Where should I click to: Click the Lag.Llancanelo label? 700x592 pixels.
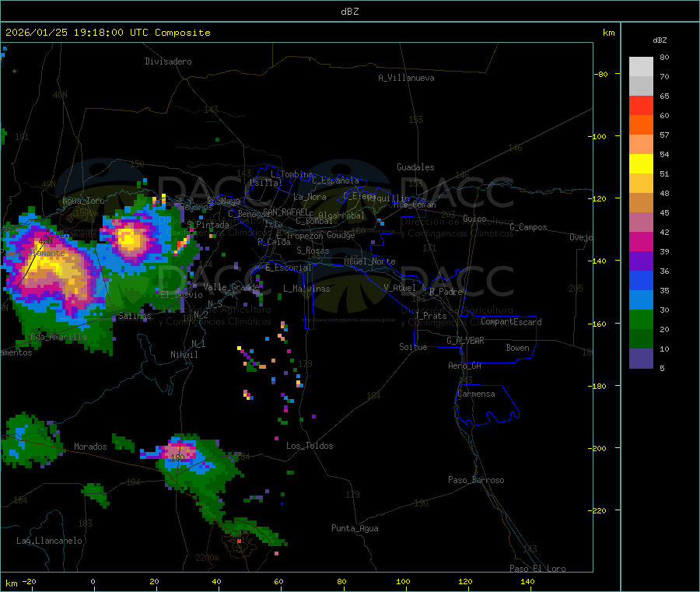50,541
